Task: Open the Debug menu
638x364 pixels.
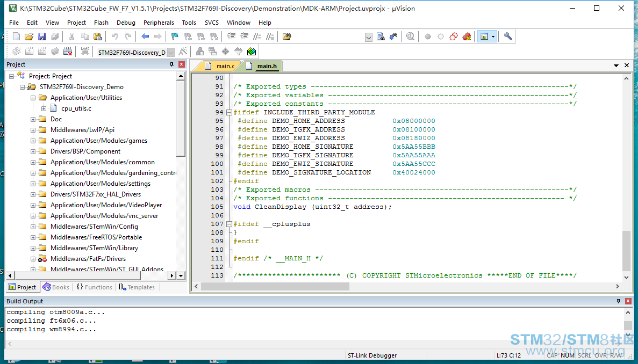Action: (x=126, y=23)
